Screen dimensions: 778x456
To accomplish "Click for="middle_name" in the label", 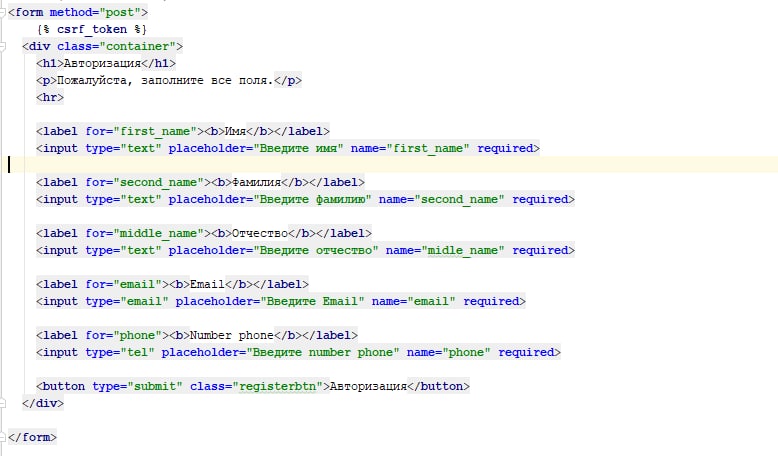I will (x=144, y=233).
